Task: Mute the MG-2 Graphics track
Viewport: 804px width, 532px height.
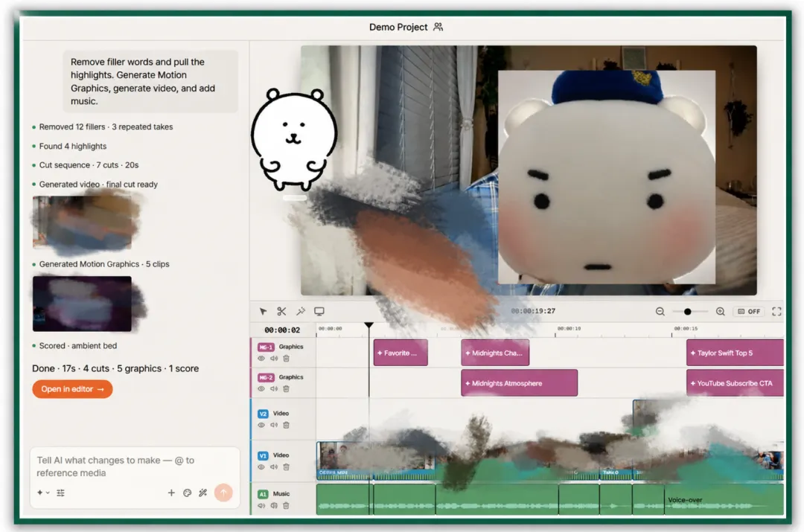Action: (274, 388)
